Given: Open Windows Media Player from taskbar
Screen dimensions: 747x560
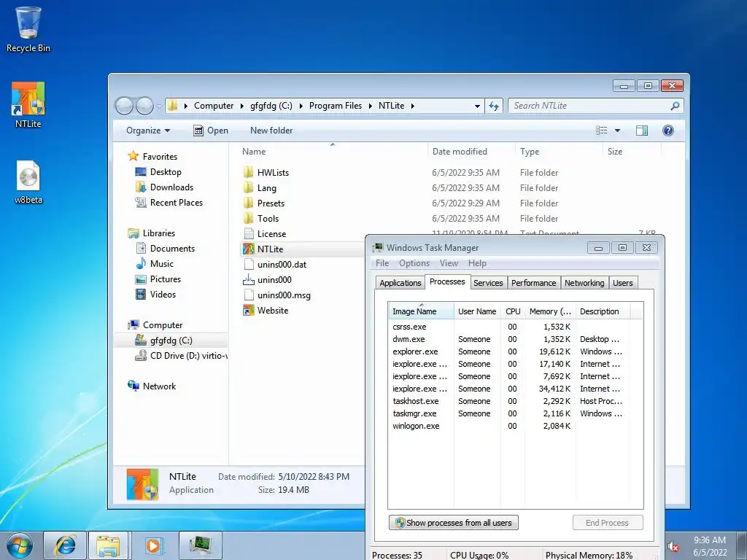Looking at the screenshot, I should pos(153,545).
